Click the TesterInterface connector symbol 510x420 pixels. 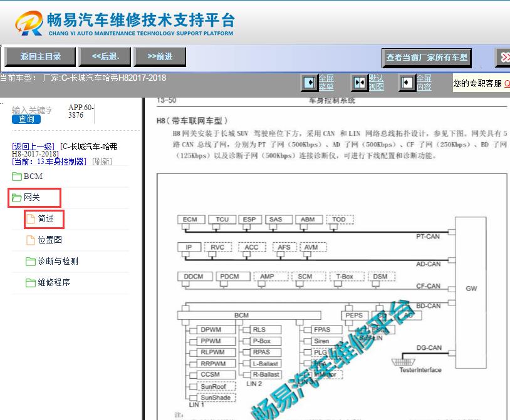[x=403, y=362]
